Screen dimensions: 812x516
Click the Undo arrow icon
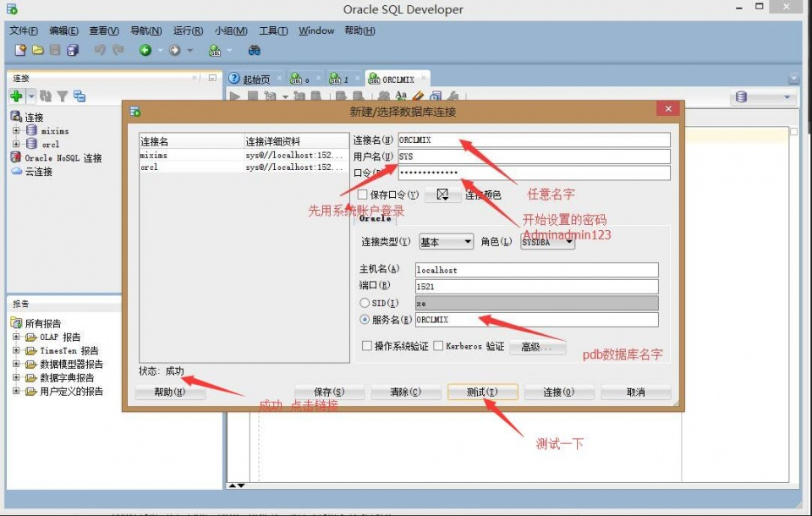click(x=100, y=50)
